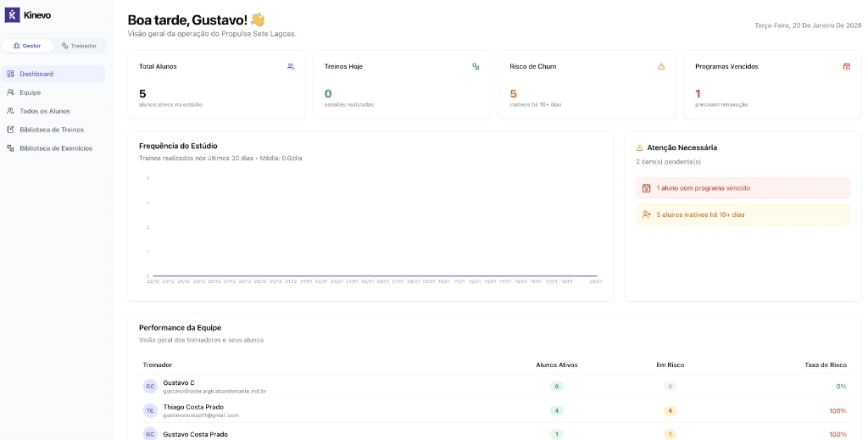Click Thiago Costa Prado's active students badge
Screen dimensions: 868x440
pos(557,410)
